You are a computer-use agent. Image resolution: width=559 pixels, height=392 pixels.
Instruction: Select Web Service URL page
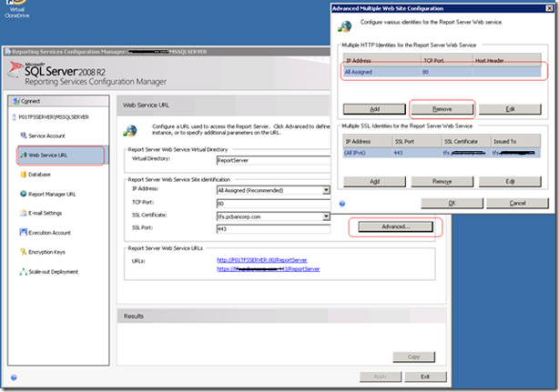point(61,156)
